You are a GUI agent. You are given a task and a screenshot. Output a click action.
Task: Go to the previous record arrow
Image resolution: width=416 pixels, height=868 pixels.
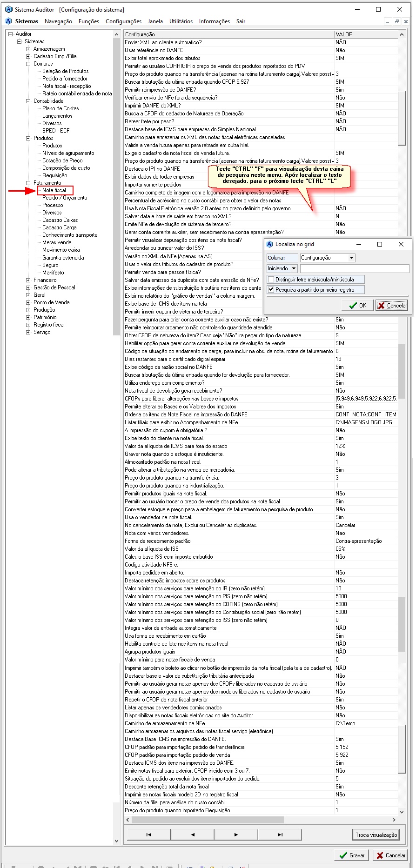click(192, 835)
